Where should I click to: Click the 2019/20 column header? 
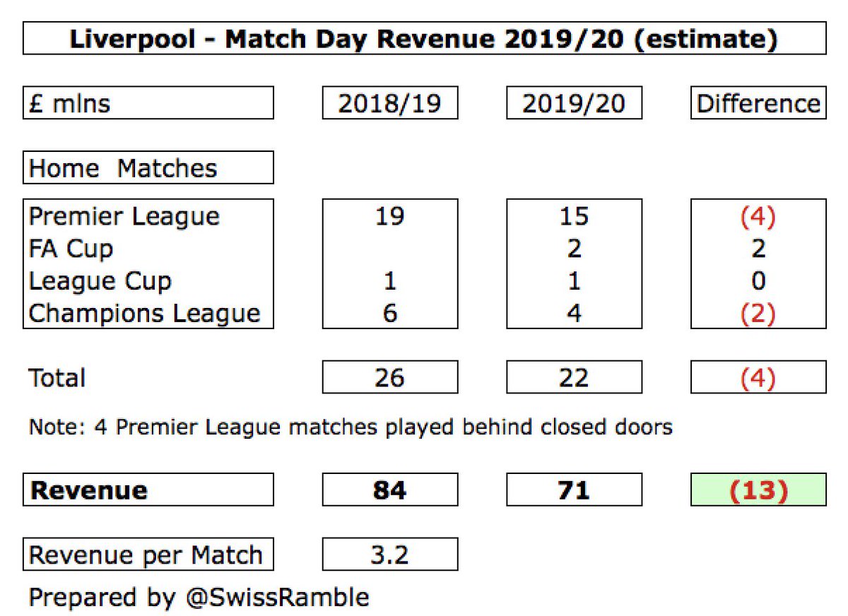pyautogui.click(x=574, y=103)
